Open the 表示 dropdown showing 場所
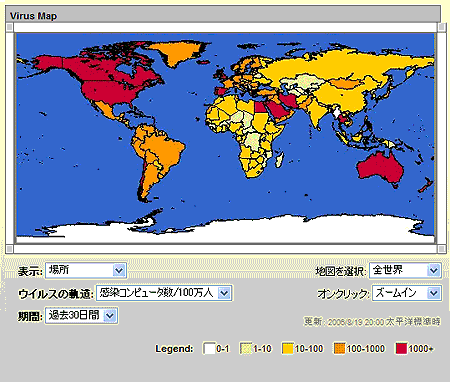450x382 pixels. (86, 270)
